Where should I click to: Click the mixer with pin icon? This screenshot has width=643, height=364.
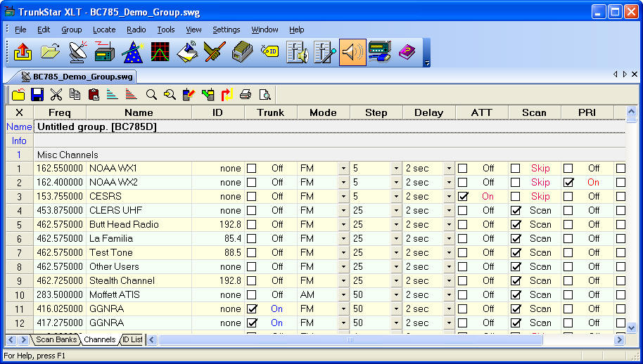pos(325,52)
